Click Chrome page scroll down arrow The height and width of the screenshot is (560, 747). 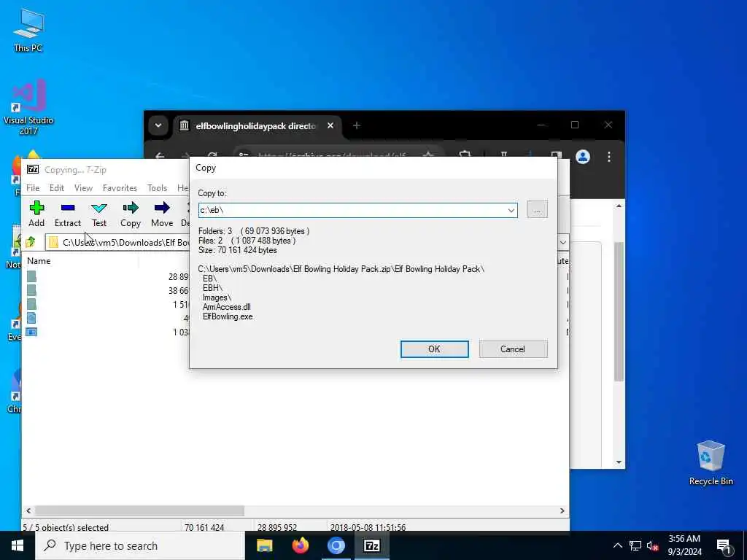619,462
